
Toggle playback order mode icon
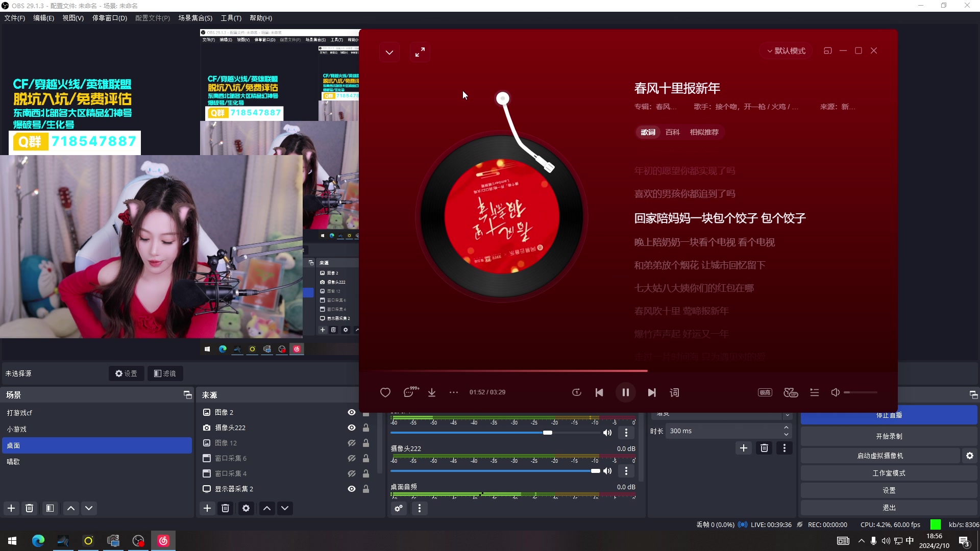(x=577, y=392)
